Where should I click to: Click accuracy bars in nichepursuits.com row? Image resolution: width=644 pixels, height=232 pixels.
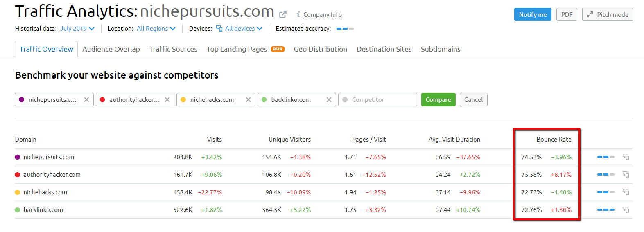click(606, 157)
